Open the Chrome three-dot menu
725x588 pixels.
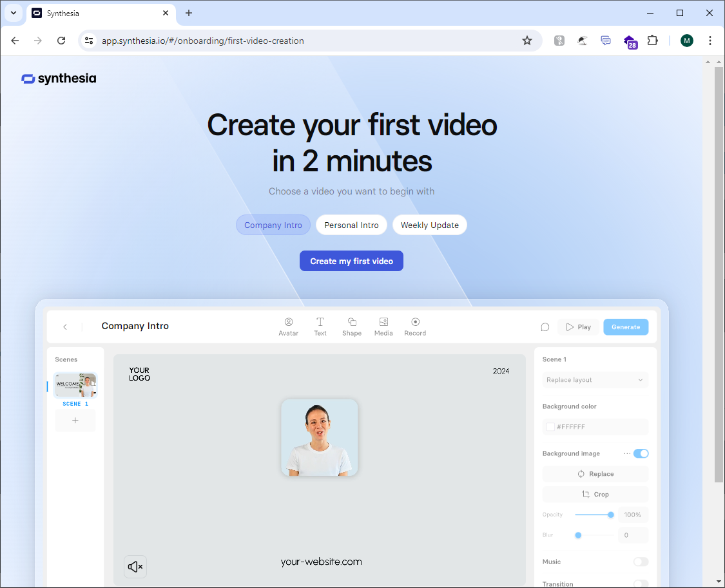710,41
